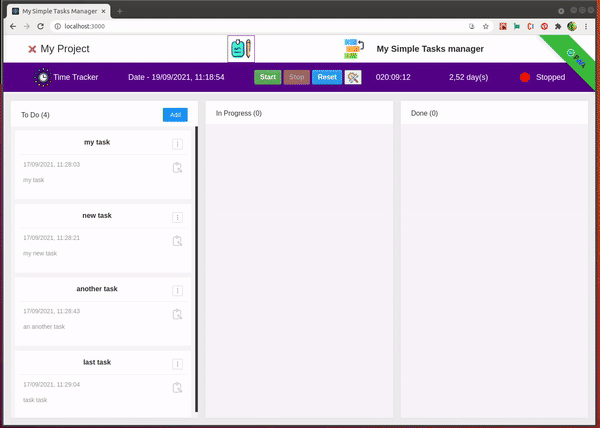Expand options menu on last task card
The height and width of the screenshot is (428, 600).
coord(177,364)
